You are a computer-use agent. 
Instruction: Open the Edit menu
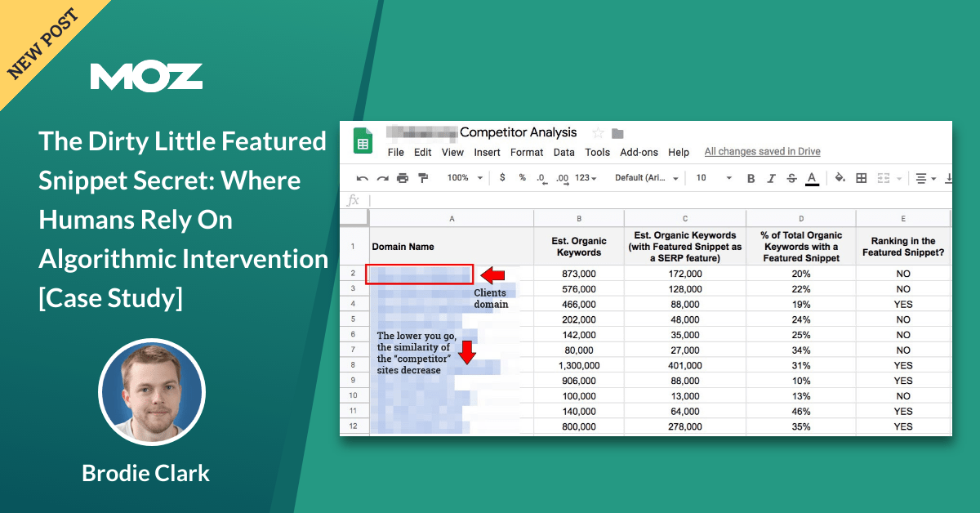(x=423, y=152)
